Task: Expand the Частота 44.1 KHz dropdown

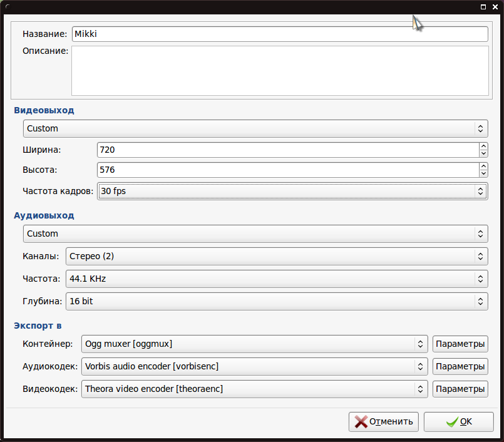Action: 277,279
